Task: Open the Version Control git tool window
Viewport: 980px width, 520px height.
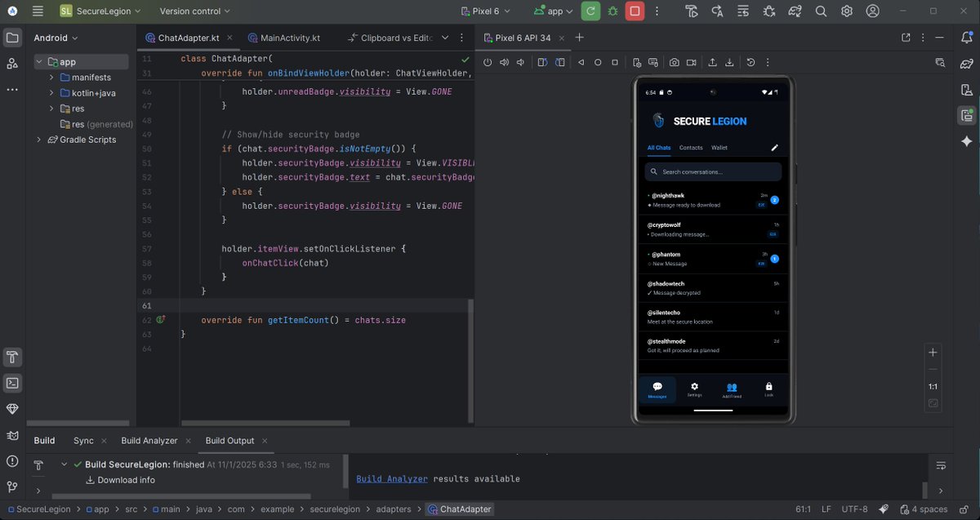Action: 12,487
